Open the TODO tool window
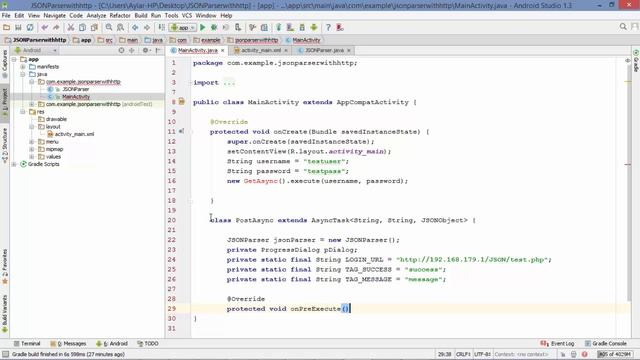The width and height of the screenshot is (640, 360). tap(148, 344)
